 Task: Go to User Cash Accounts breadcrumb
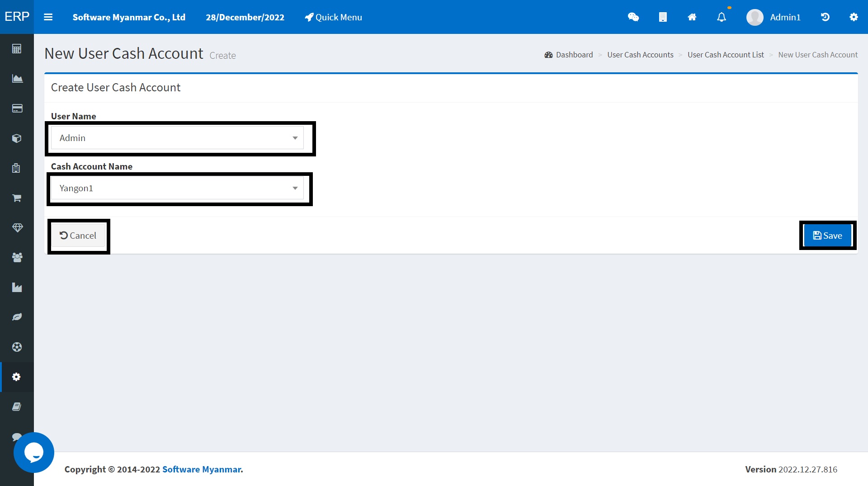[640, 55]
